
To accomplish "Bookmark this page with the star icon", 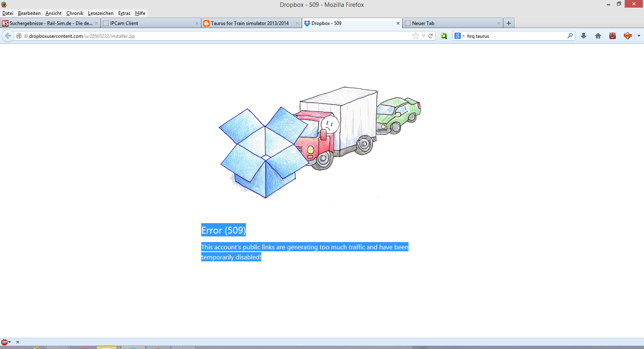I will point(416,36).
